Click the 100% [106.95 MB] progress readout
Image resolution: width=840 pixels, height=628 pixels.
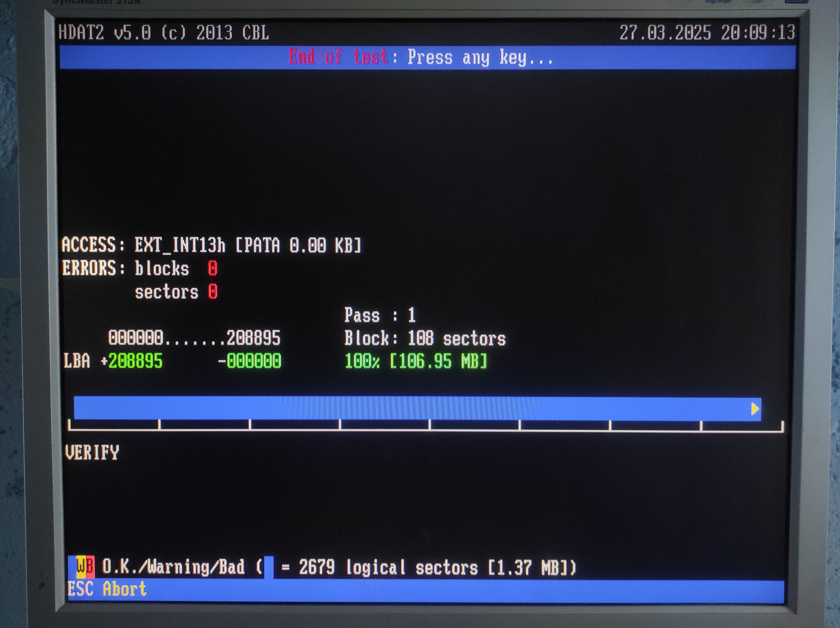coord(416,361)
